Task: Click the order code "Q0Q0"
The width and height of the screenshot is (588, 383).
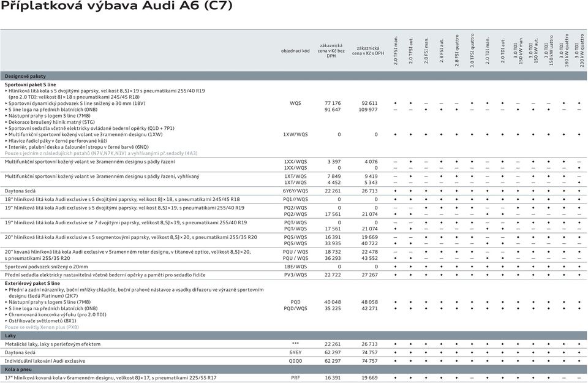Action: click(295, 361)
